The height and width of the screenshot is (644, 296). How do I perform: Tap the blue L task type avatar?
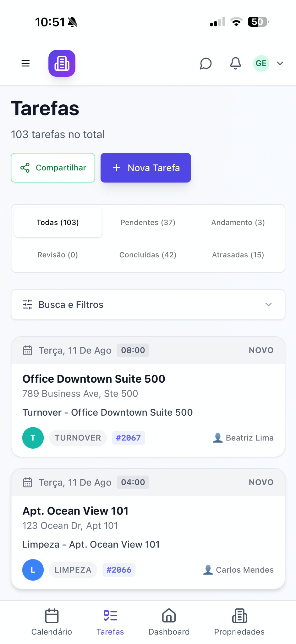point(33,570)
